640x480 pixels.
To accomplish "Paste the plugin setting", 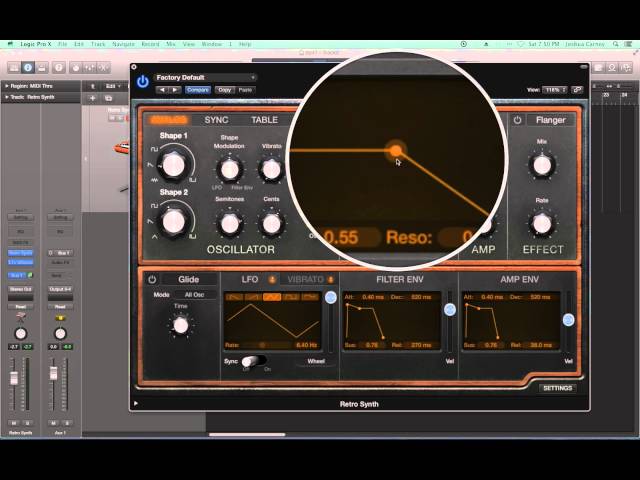I will pyautogui.click(x=245, y=90).
